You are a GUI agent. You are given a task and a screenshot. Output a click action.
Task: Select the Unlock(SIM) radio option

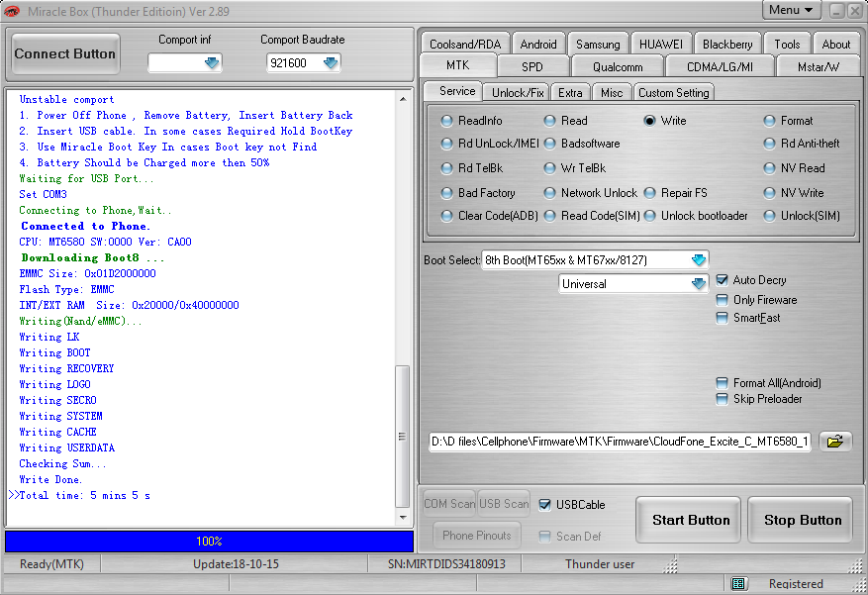click(769, 216)
